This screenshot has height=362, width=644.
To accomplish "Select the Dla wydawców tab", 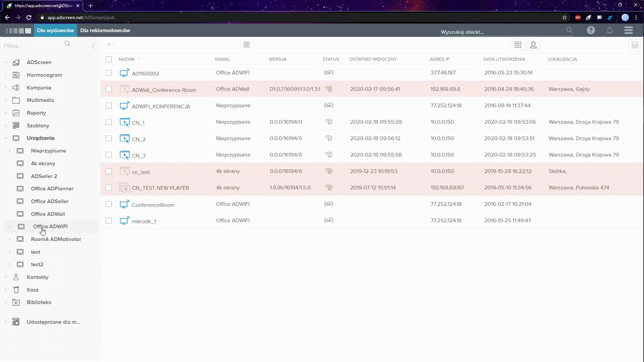I will [55, 31].
